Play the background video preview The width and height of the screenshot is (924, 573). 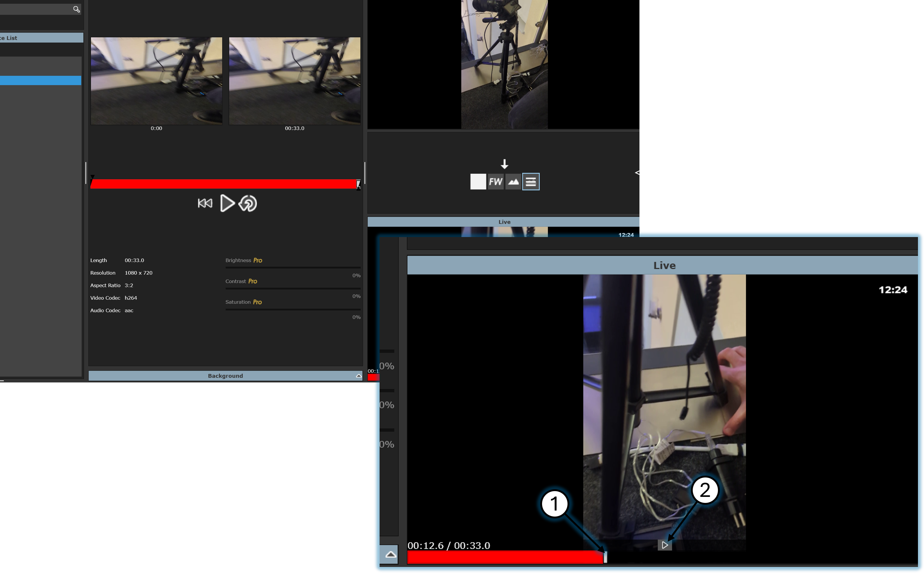[x=227, y=203]
